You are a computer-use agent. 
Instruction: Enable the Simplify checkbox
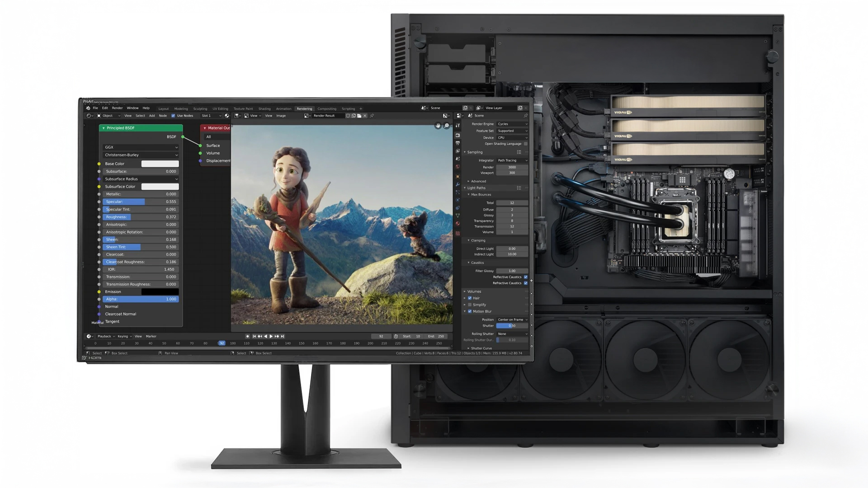tap(470, 305)
